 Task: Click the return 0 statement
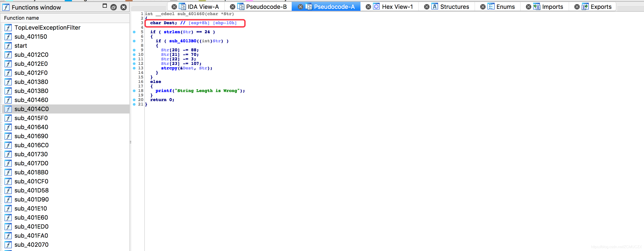pyautogui.click(x=162, y=100)
